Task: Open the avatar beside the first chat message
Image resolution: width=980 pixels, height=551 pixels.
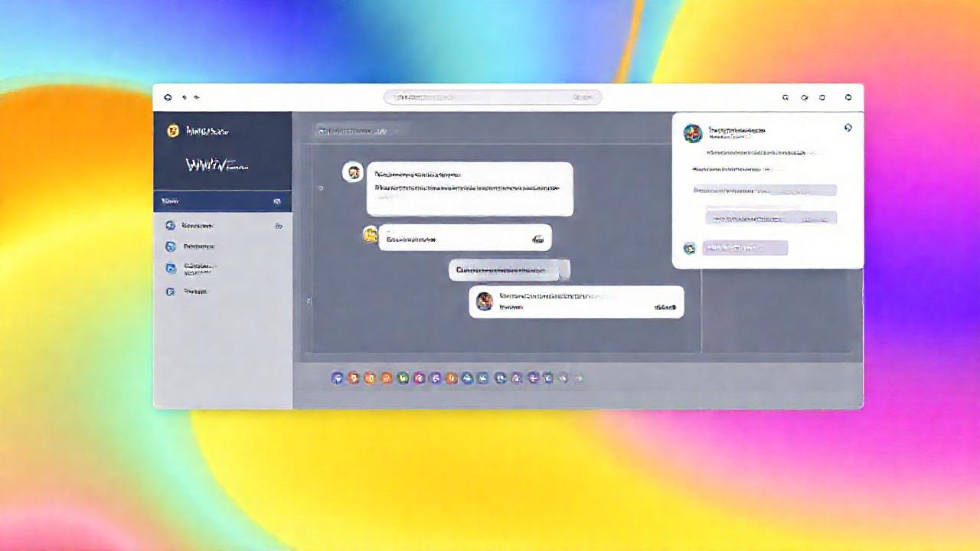Action: tap(353, 171)
